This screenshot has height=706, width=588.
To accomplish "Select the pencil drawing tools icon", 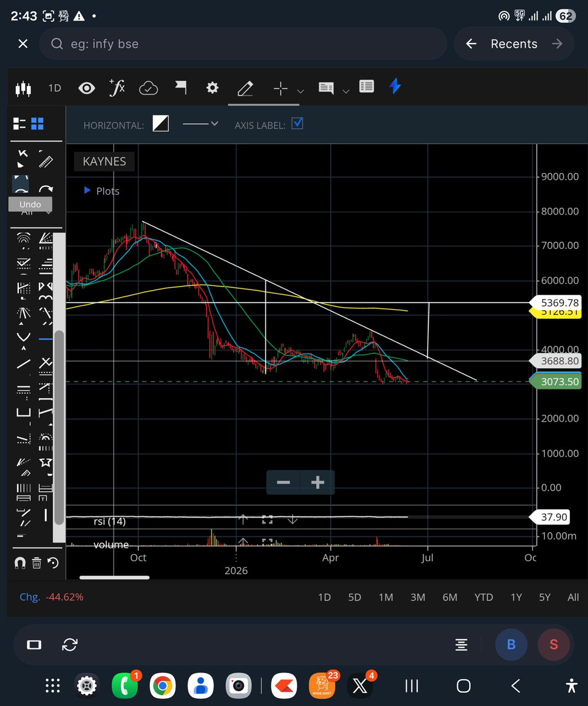I will pos(245,88).
